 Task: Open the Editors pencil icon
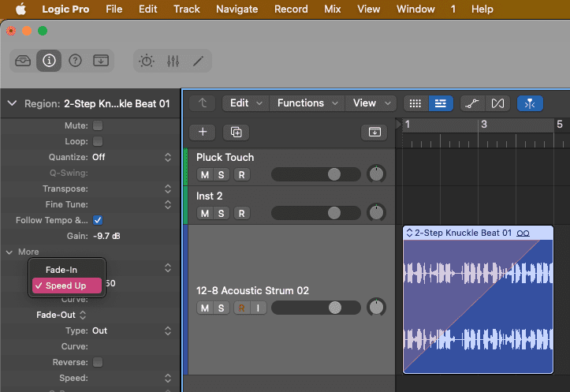point(198,61)
